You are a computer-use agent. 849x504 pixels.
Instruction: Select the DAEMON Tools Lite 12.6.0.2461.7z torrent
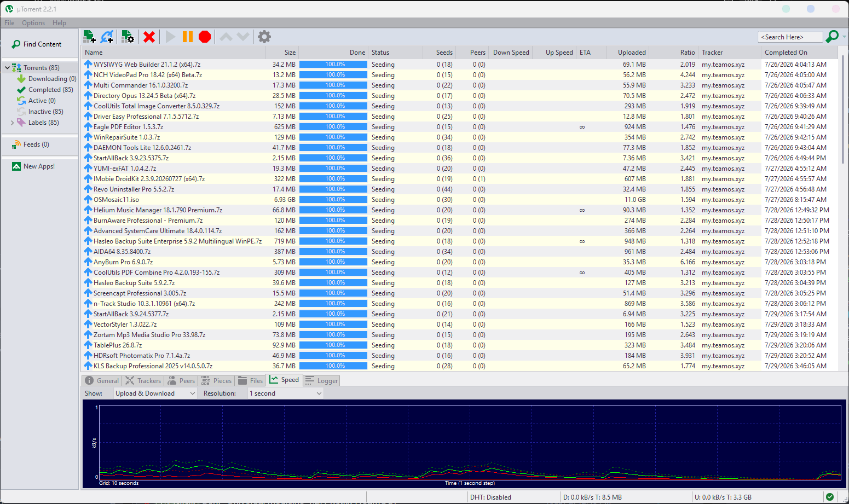pyautogui.click(x=460, y=148)
